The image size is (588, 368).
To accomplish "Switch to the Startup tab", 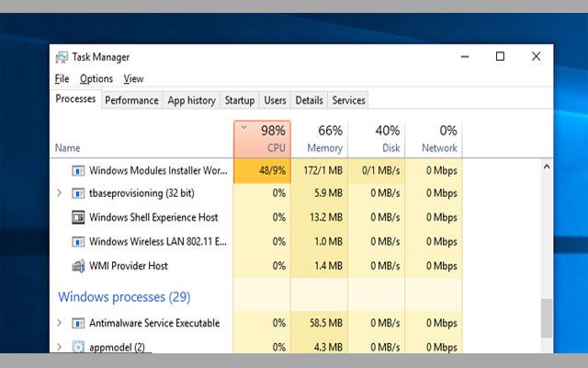I will [240, 100].
